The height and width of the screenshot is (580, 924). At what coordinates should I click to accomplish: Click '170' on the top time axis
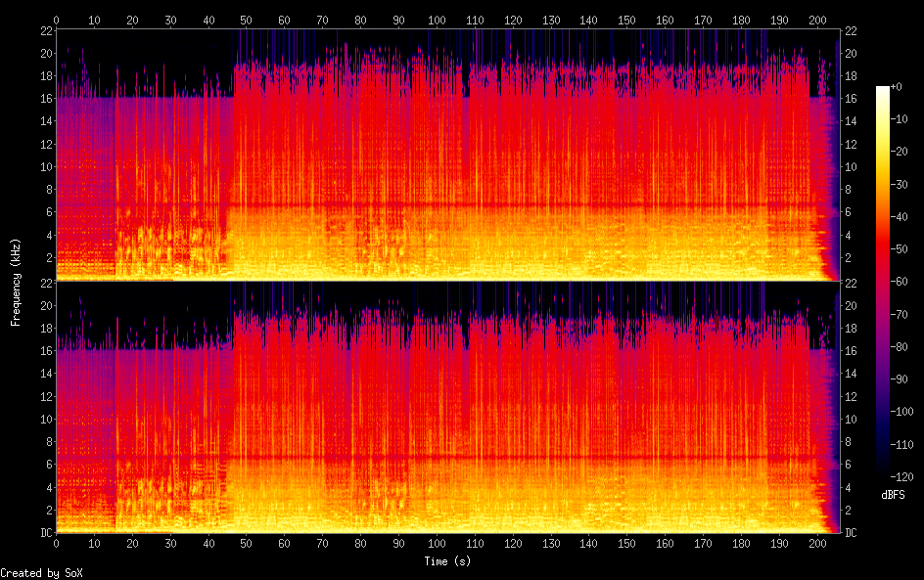pyautogui.click(x=703, y=20)
